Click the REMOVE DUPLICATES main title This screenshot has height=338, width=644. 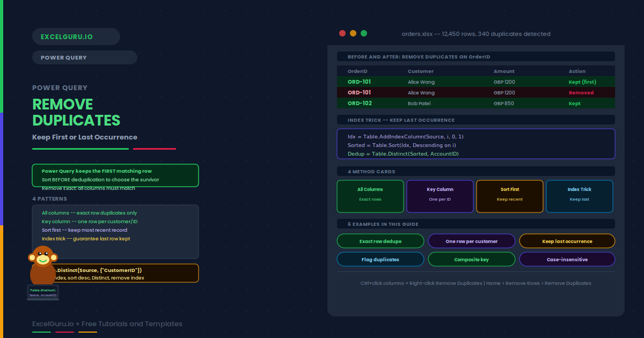(76, 112)
